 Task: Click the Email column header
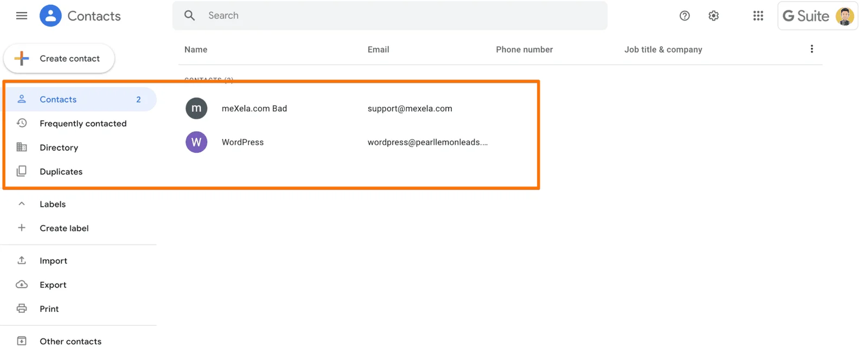point(378,49)
